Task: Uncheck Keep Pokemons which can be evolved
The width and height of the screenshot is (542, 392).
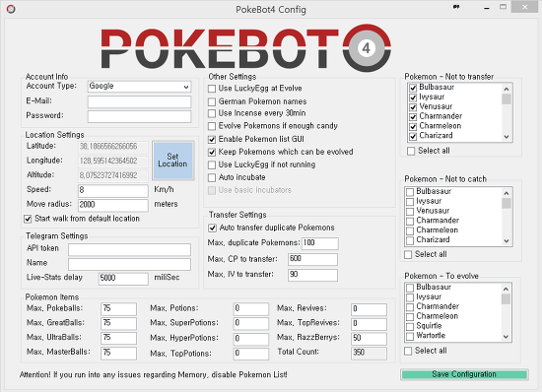Action: [212, 153]
